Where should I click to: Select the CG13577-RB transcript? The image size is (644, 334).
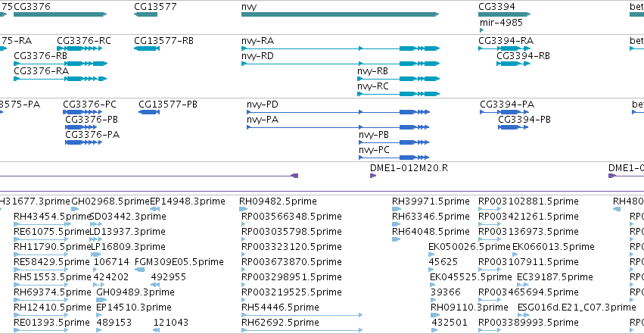[147, 48]
